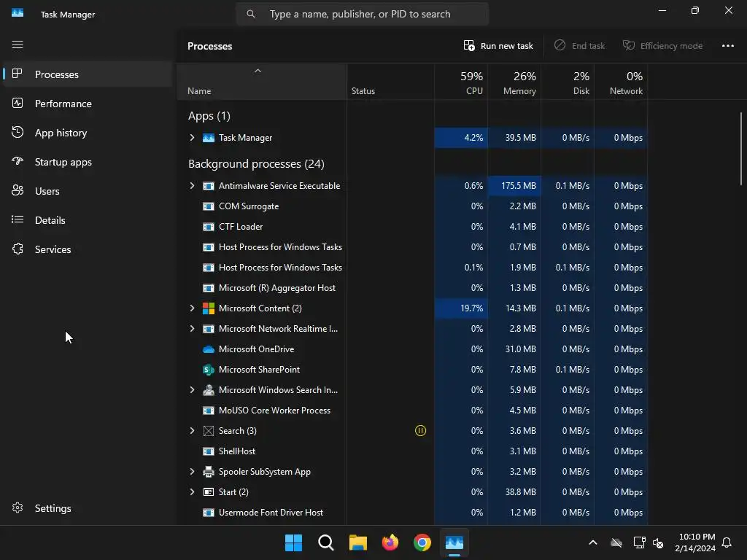This screenshot has height=560, width=747.
Task: Click the Settings gear icon
Action: pos(18,508)
